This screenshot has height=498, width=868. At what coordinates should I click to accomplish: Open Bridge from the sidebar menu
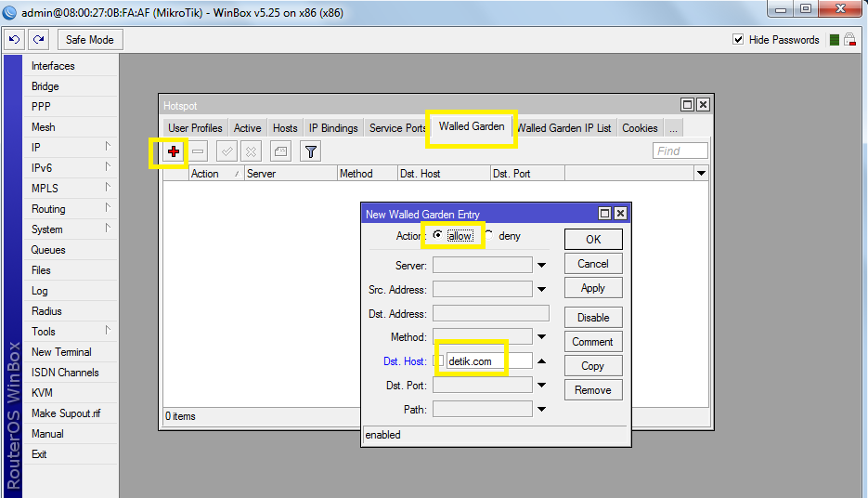71,86
